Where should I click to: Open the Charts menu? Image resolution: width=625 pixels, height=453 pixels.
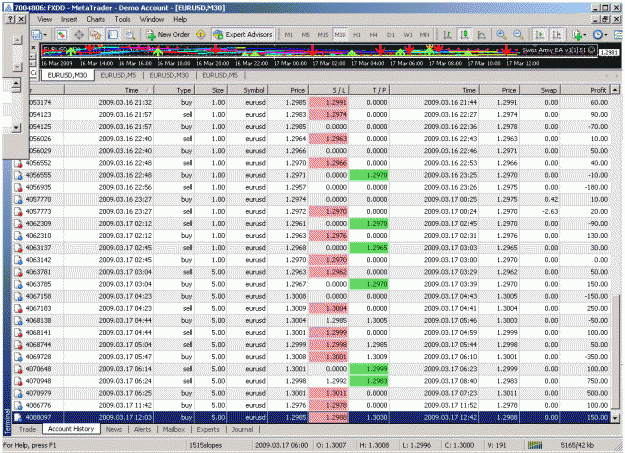click(x=96, y=19)
